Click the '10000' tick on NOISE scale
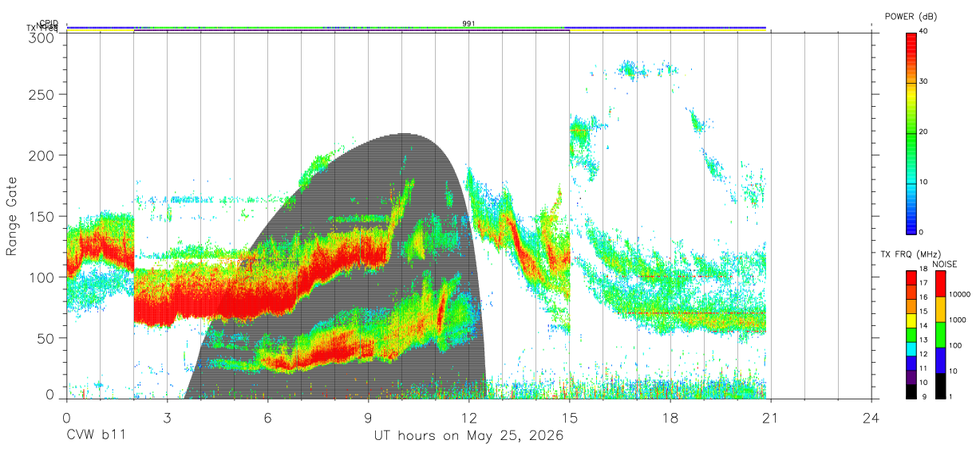 (x=961, y=294)
